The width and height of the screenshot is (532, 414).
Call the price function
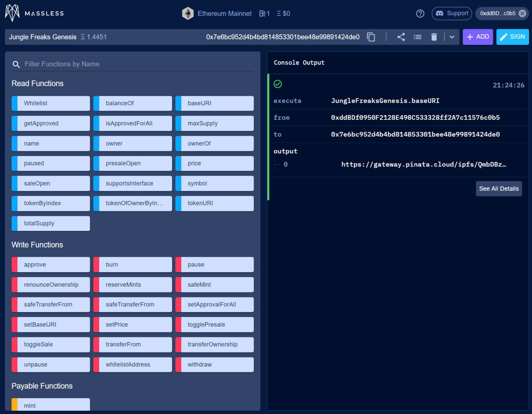214,163
